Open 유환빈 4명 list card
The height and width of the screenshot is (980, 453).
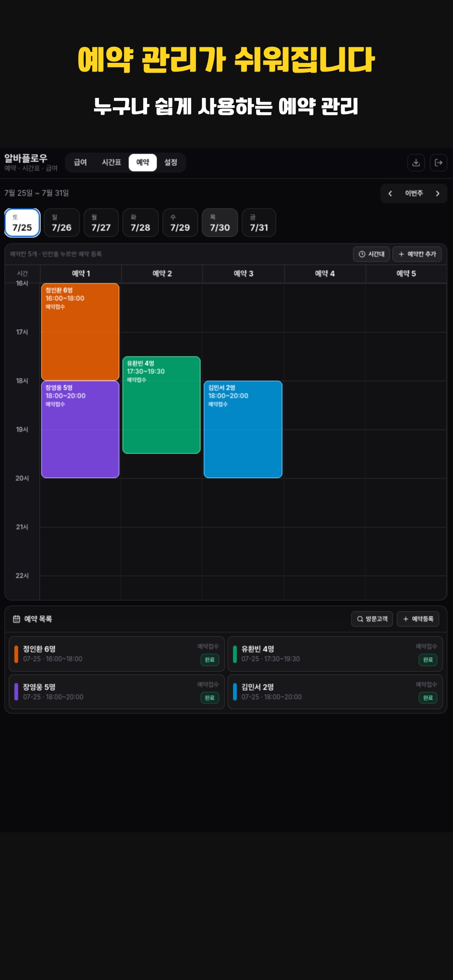[x=335, y=654]
